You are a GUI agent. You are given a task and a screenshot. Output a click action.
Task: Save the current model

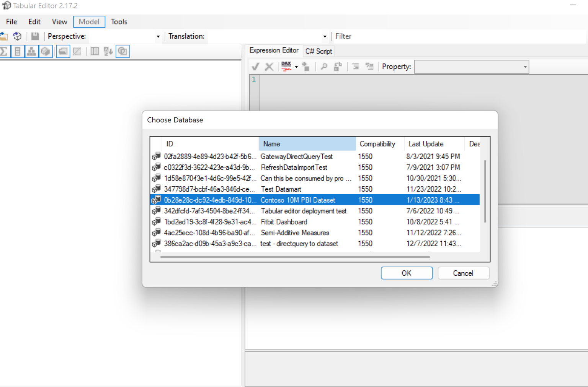[x=35, y=36]
